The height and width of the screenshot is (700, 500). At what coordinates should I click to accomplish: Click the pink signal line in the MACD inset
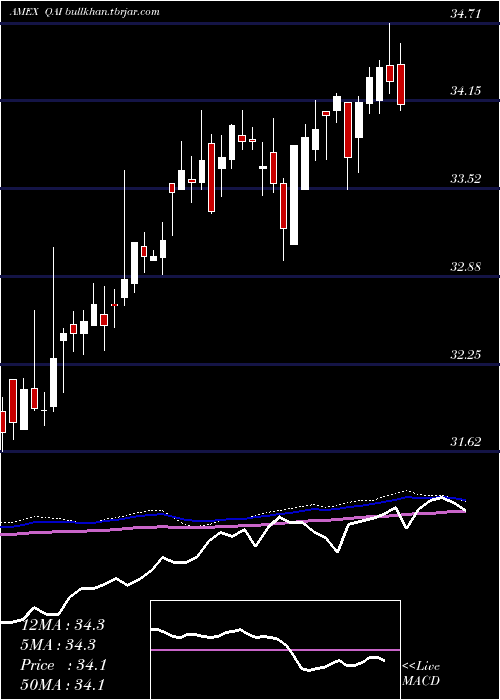coord(275,650)
